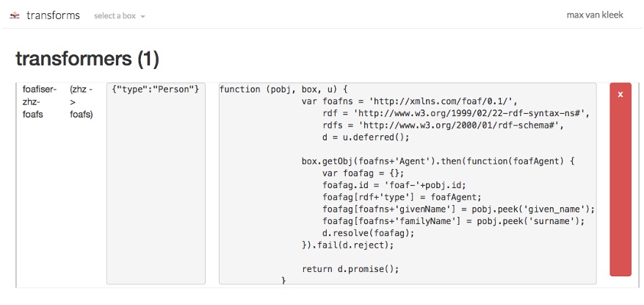Click the caret next to 'select a box'
This screenshot has height=305, width=644.
point(142,16)
